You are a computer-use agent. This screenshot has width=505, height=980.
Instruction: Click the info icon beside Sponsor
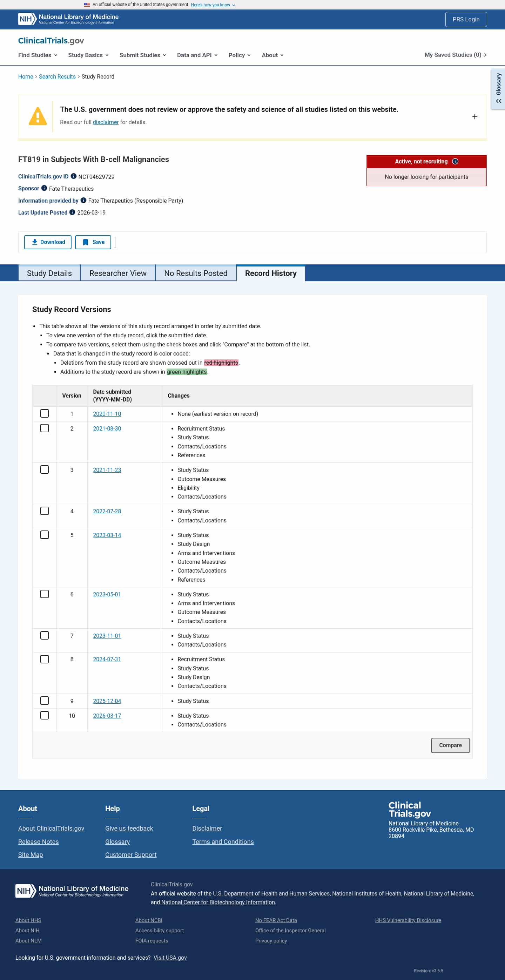[x=44, y=188]
